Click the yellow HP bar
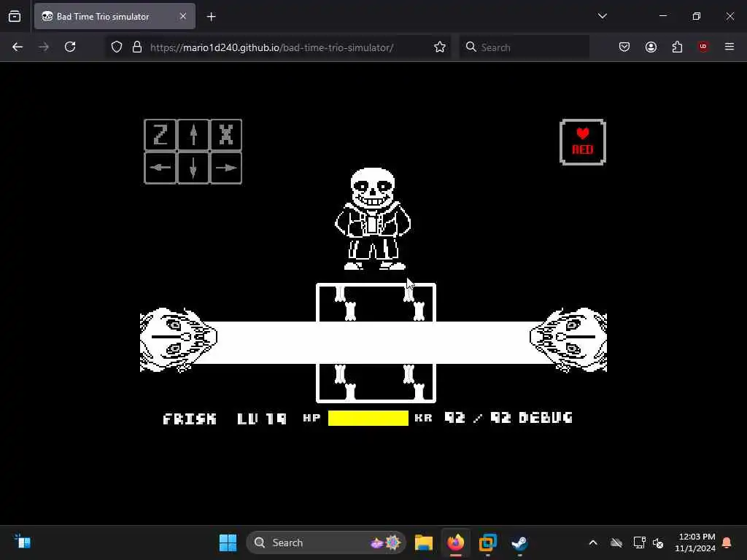The width and height of the screenshot is (747, 560). (x=368, y=418)
